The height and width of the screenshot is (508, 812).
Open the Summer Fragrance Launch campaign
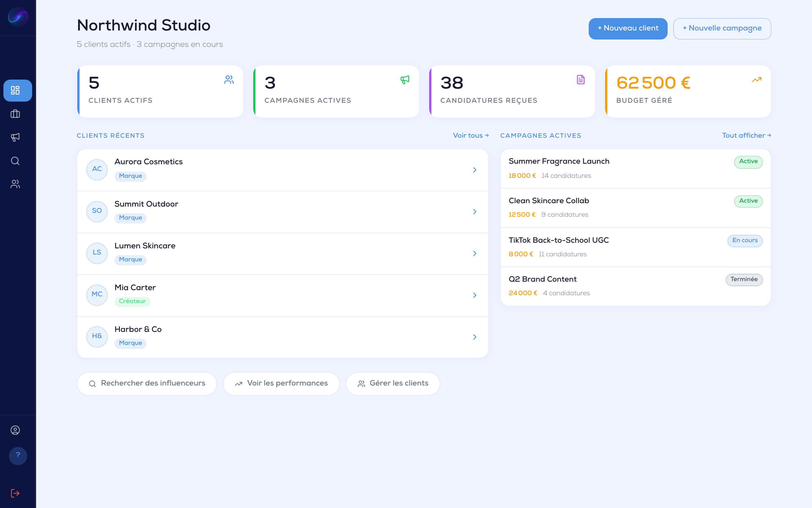click(x=636, y=169)
